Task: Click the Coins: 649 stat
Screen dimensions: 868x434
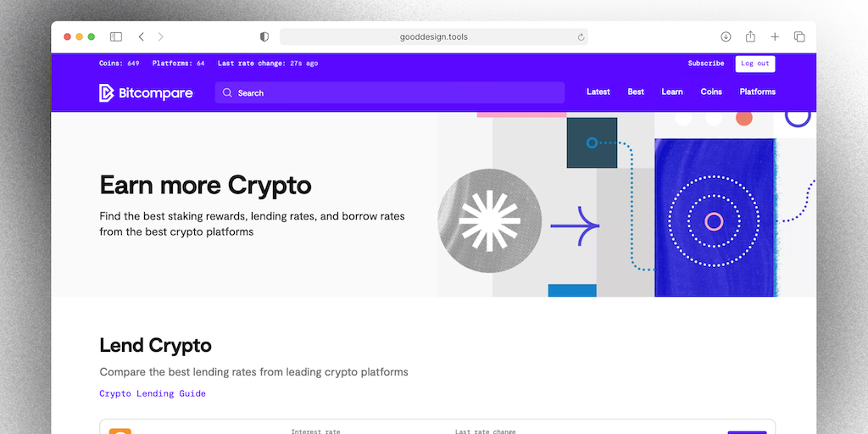Action: pos(119,64)
